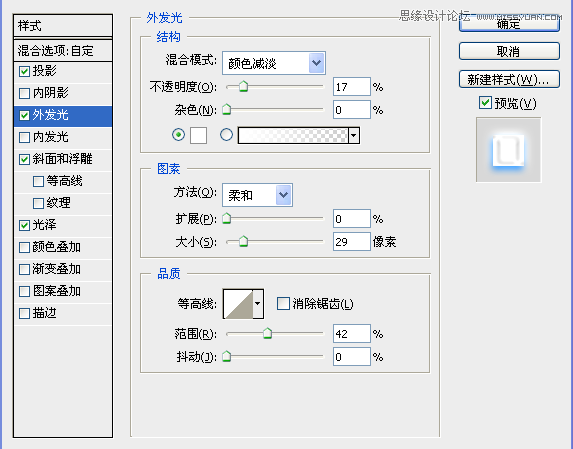The width and height of the screenshot is (573, 449).
Task: Click the gradient preview bar
Action: point(293,136)
